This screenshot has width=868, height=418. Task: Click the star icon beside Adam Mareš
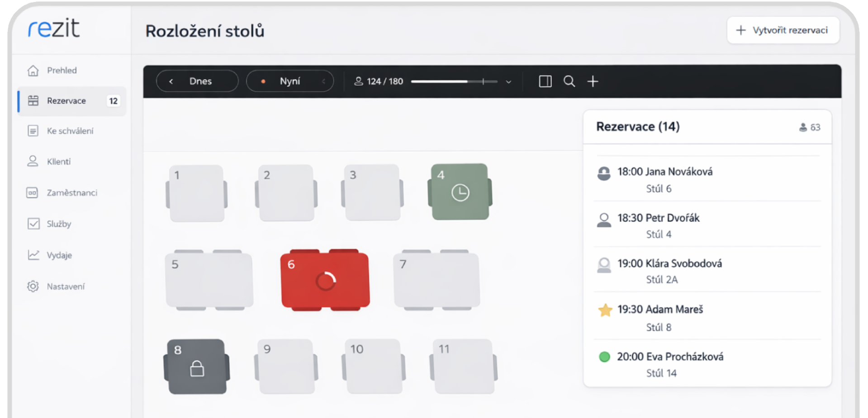tap(605, 310)
